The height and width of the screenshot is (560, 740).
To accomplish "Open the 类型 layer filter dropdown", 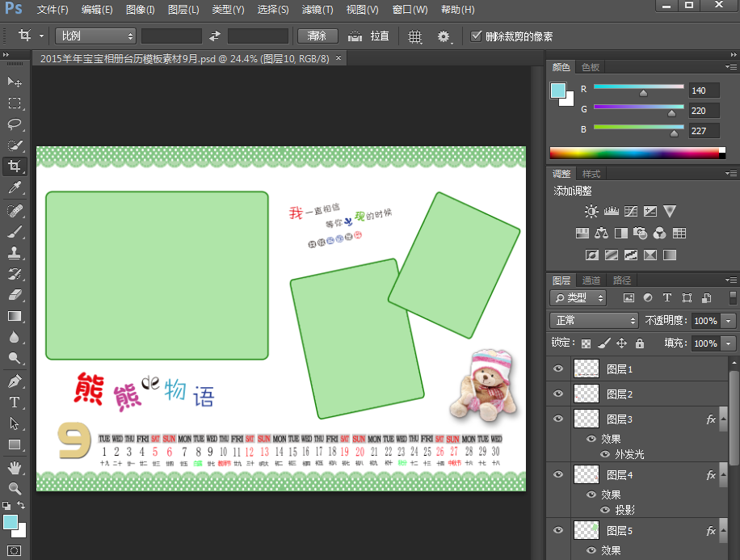I will pos(578,297).
